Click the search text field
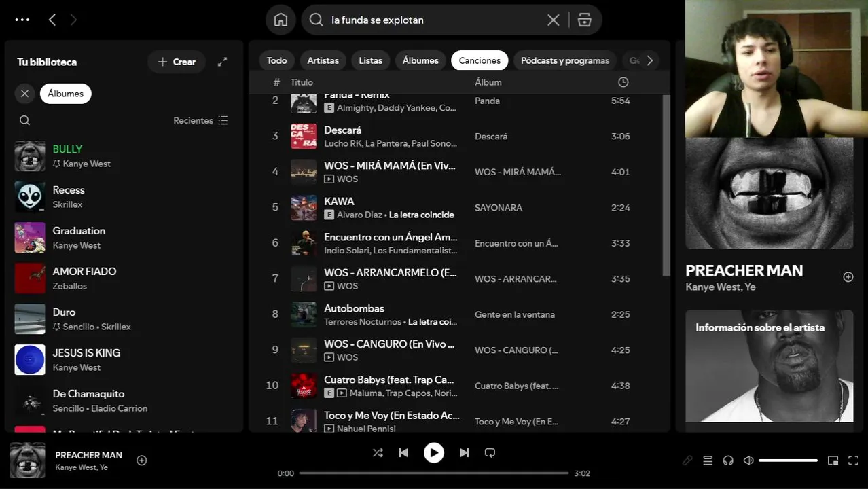Viewport: 868px width, 489px height. click(435, 20)
